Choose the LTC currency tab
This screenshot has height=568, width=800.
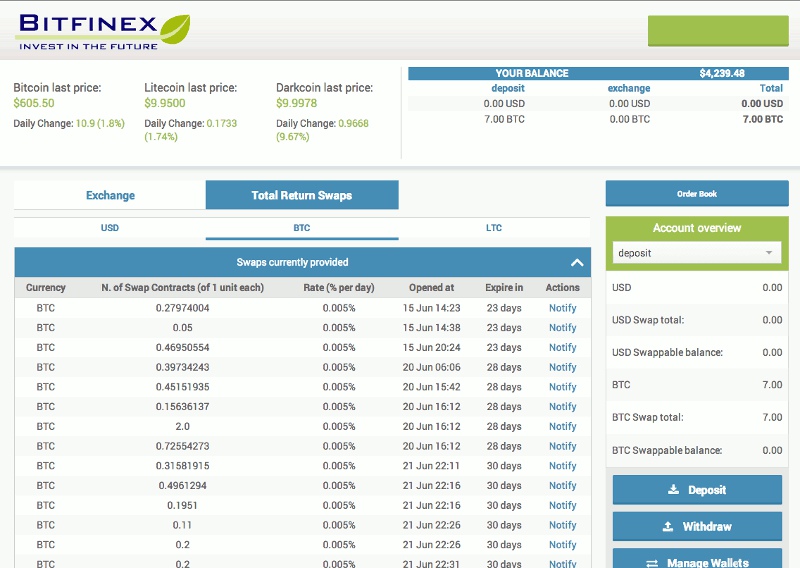coord(494,228)
